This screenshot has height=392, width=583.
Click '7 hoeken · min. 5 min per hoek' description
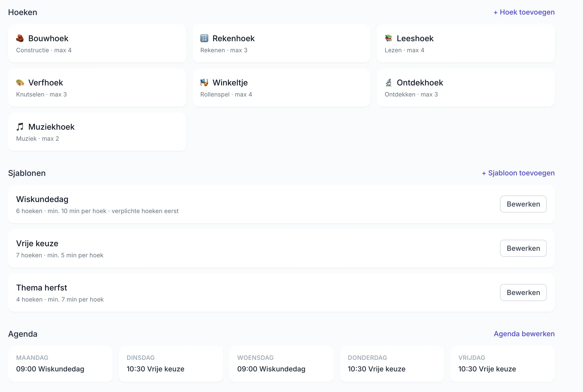[60, 255]
